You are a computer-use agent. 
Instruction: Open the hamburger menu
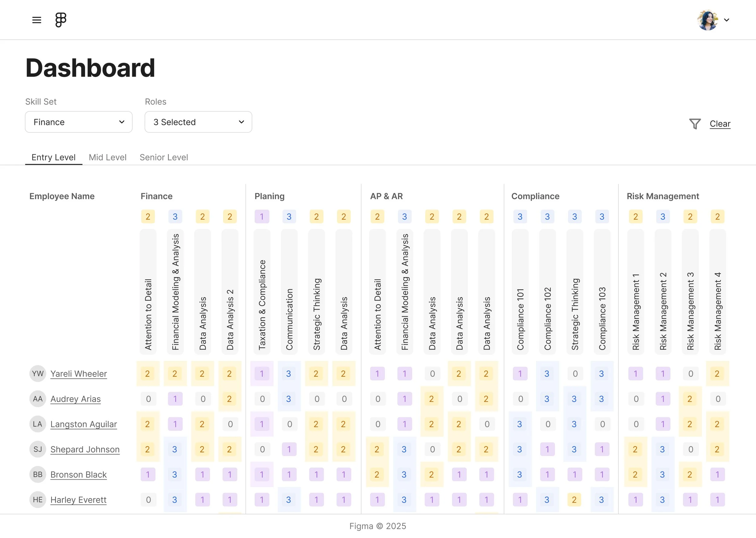(x=36, y=20)
